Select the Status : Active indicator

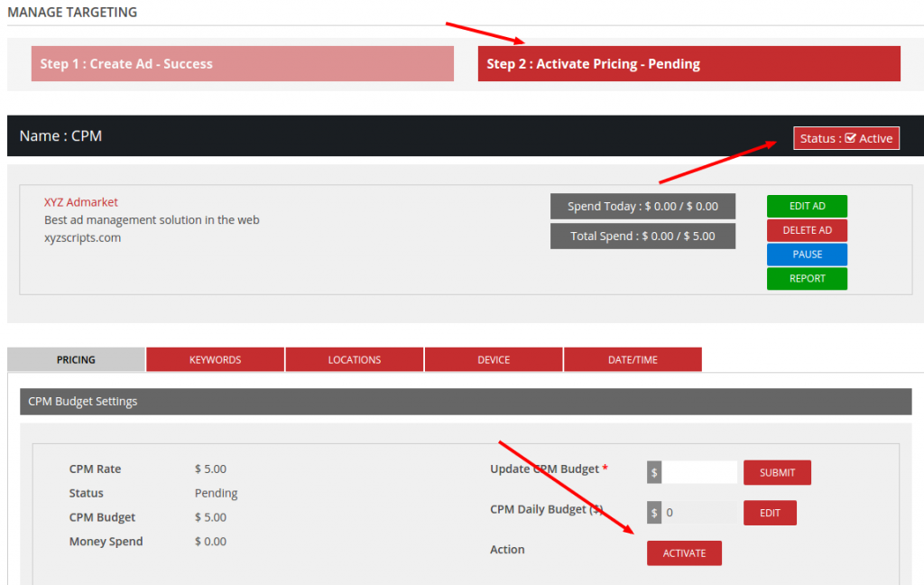pyautogui.click(x=846, y=137)
